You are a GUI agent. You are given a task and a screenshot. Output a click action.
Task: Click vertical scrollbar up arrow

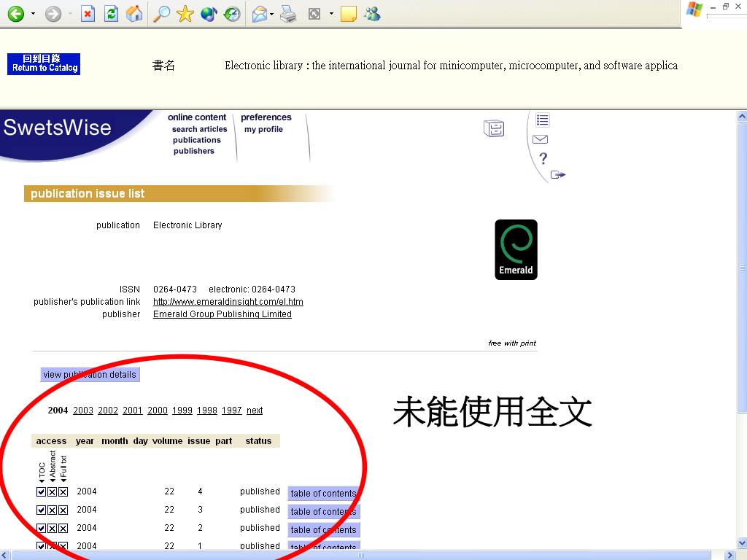tap(742, 116)
